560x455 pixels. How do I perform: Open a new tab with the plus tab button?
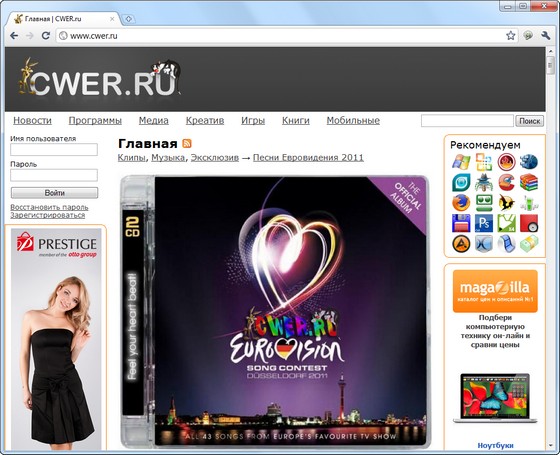pyautogui.click(x=129, y=19)
